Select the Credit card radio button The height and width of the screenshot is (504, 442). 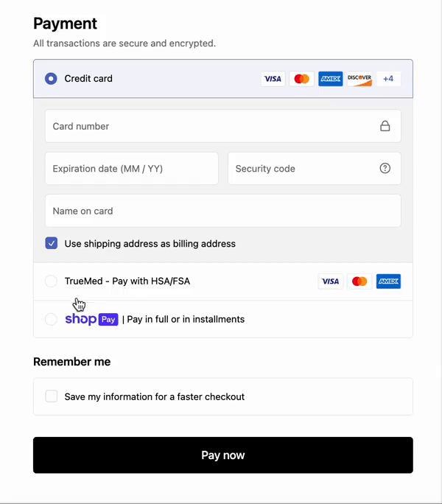click(51, 79)
